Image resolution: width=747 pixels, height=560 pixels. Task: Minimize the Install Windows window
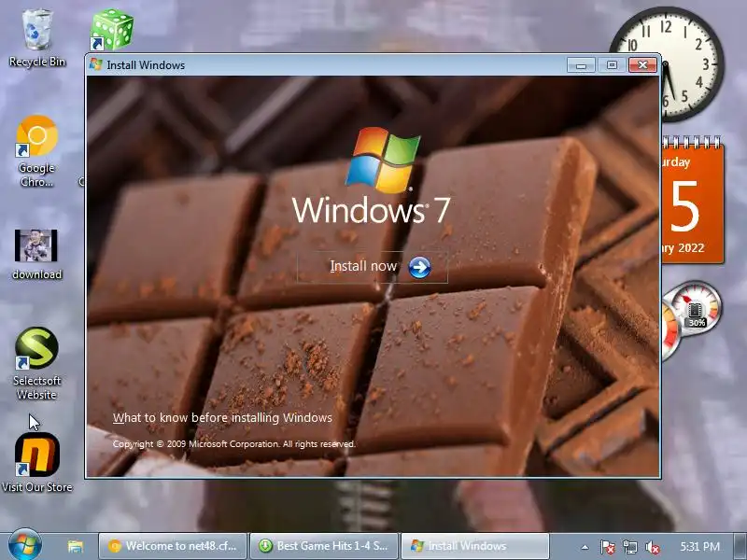(x=581, y=64)
